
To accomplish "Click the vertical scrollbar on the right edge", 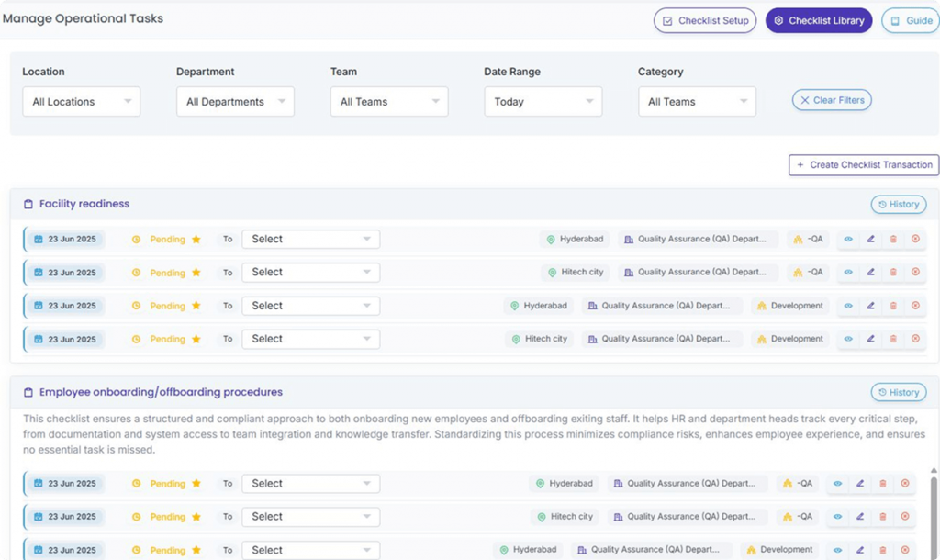I will 934,514.
